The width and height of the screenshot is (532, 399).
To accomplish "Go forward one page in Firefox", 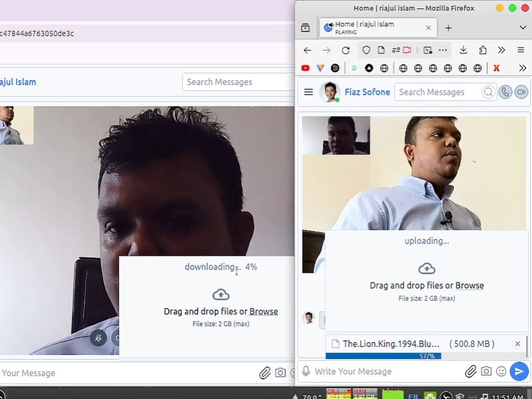I will pyautogui.click(x=327, y=50).
